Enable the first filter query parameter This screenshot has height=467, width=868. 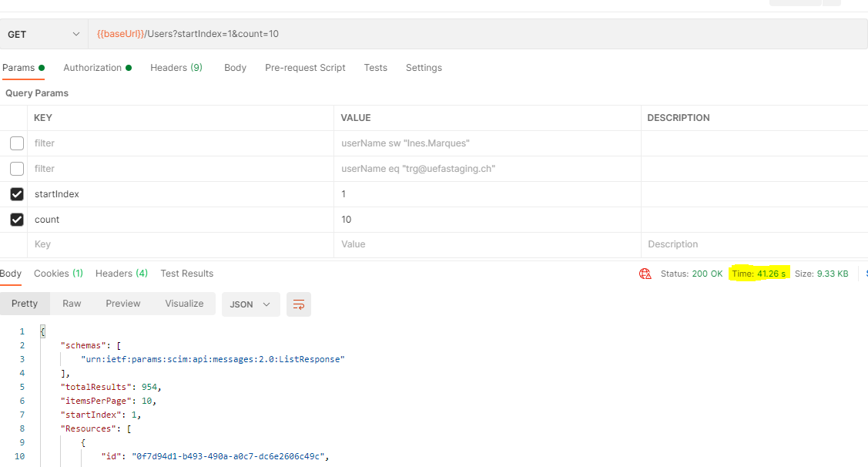(x=16, y=143)
